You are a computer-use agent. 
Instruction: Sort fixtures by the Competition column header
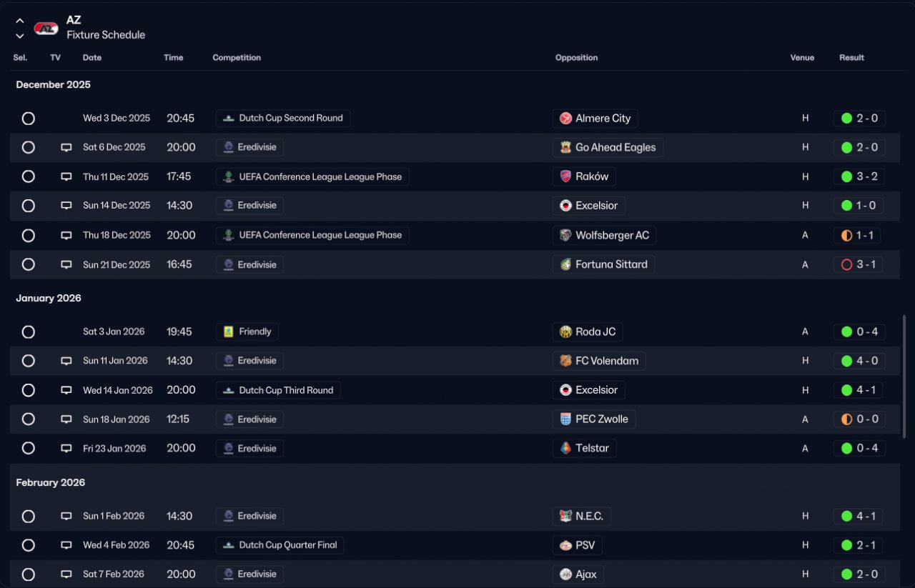point(237,58)
